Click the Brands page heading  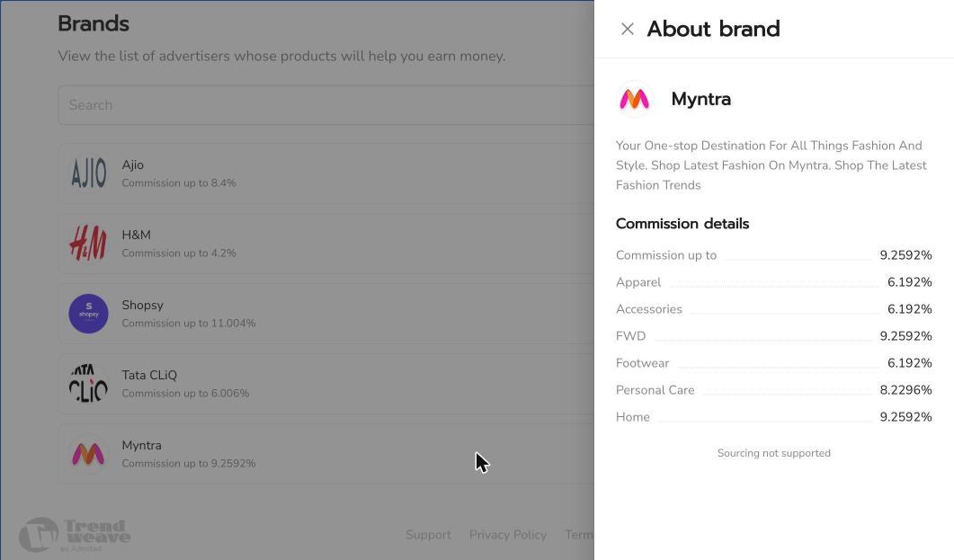[94, 23]
